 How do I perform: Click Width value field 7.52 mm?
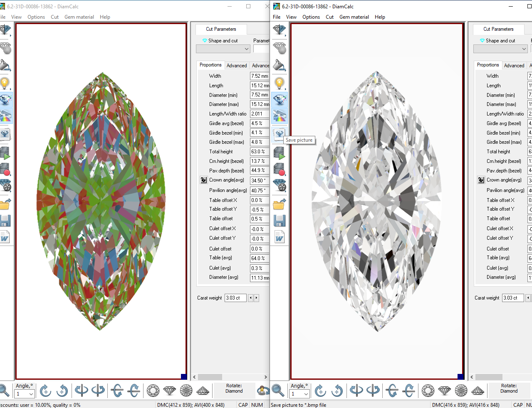(260, 76)
